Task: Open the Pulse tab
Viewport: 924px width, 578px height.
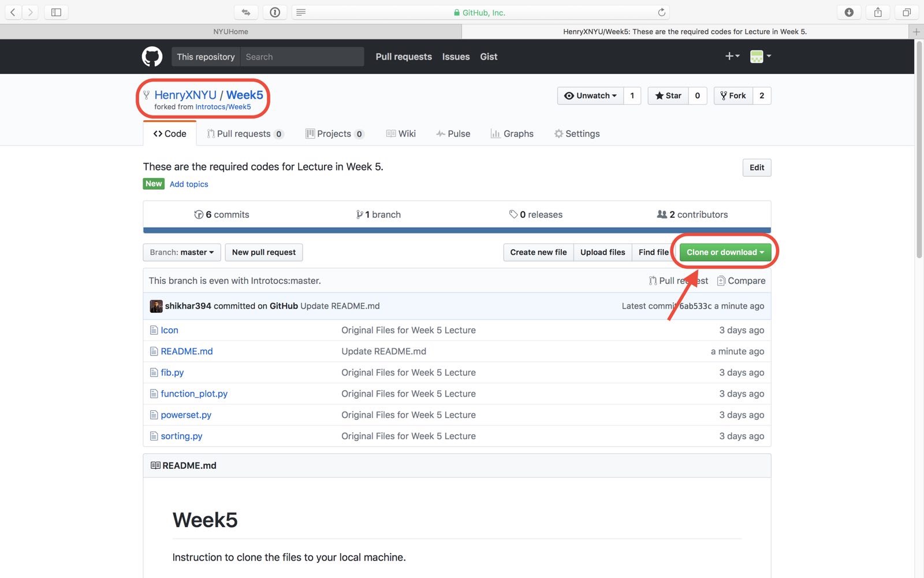Action: point(453,134)
